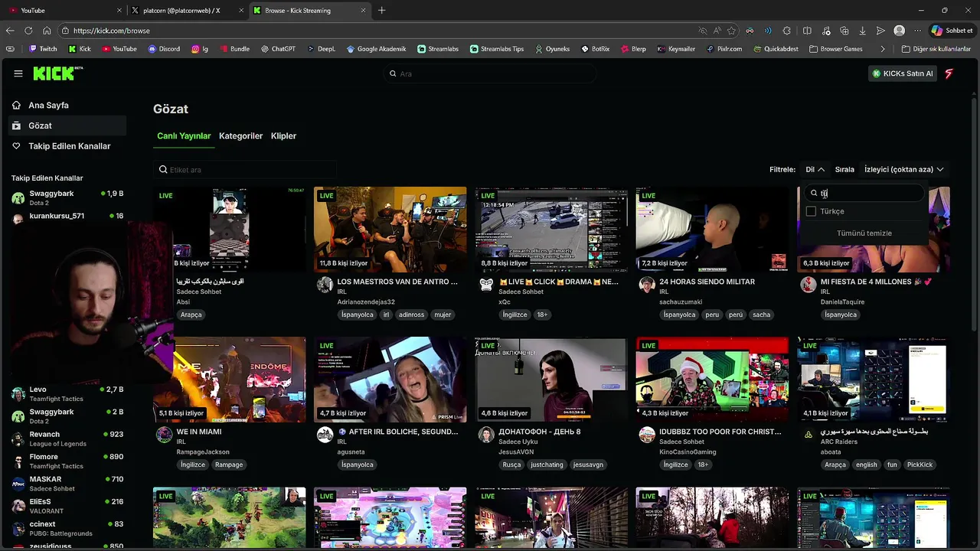The width and height of the screenshot is (980, 551).
Task: Expand bookmarks overflow chevron
Action: pos(883,49)
